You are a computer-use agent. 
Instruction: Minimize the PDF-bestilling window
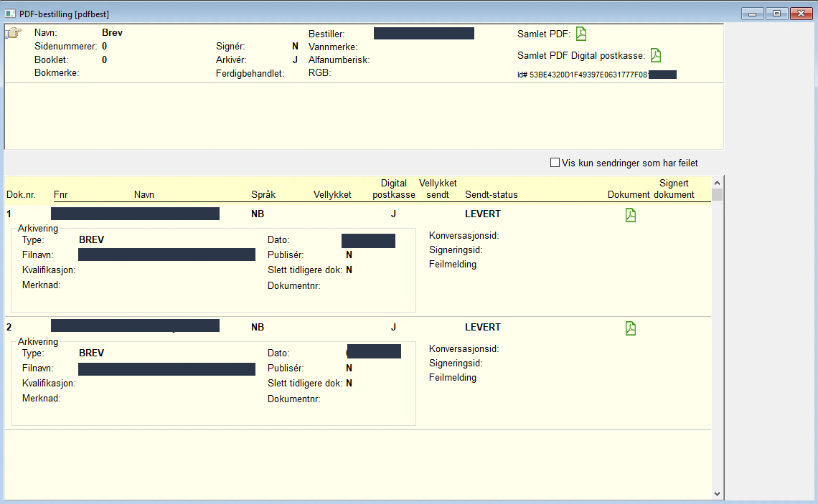click(x=752, y=14)
